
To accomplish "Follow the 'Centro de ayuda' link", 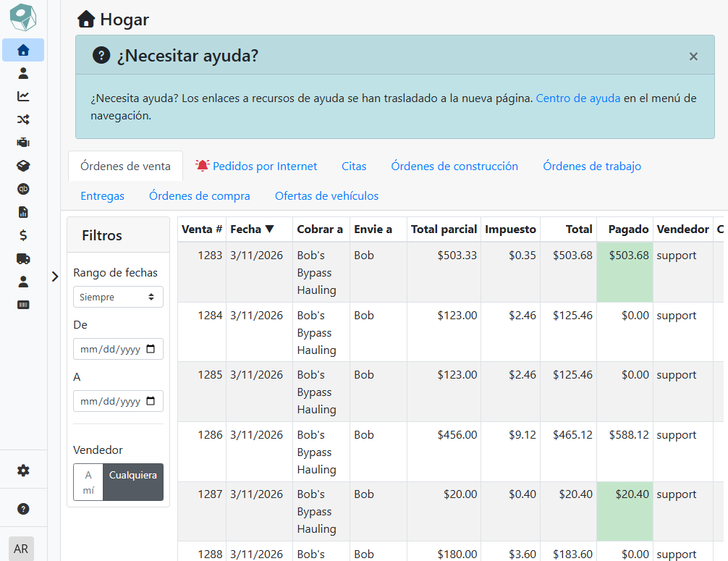I will coord(577,98).
